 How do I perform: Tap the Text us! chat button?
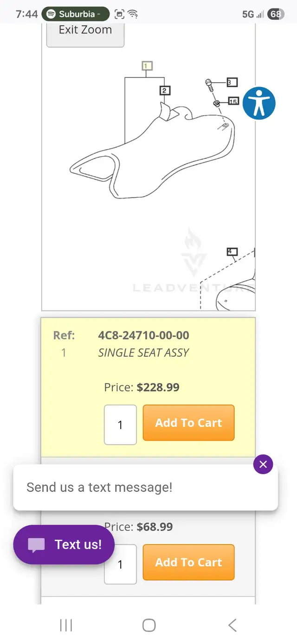coord(64,545)
